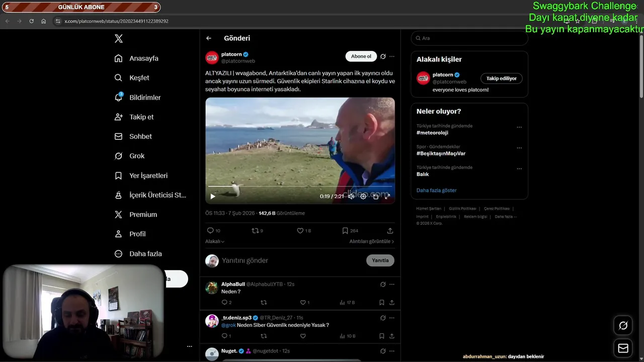
Task: Open options for Balık trend
Action: pos(519,169)
